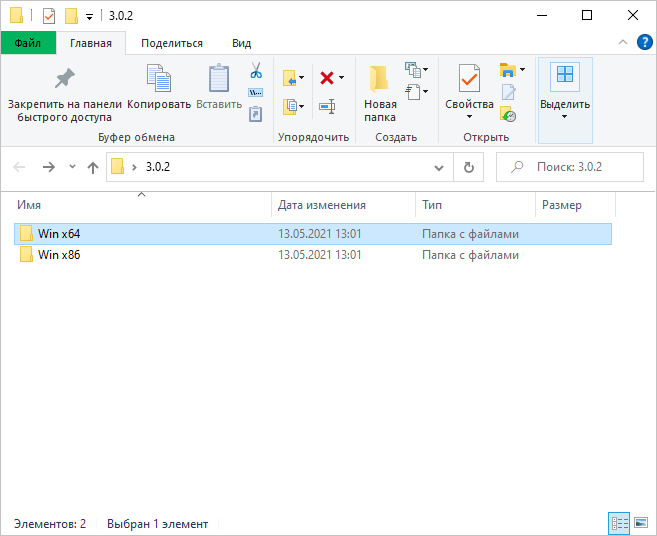657x536 pixels.
Task: Expand the Свойства dropdown arrow
Action: click(469, 117)
